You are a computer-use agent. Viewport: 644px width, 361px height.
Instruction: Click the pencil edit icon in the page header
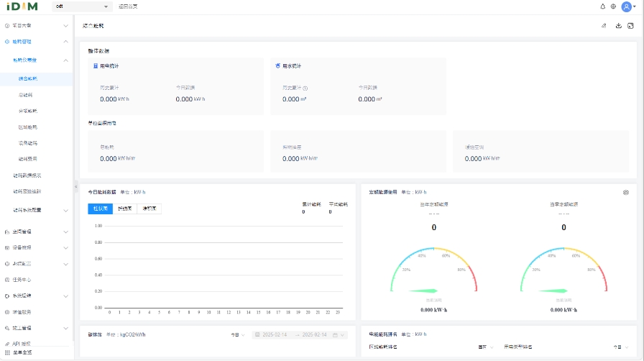point(604,26)
